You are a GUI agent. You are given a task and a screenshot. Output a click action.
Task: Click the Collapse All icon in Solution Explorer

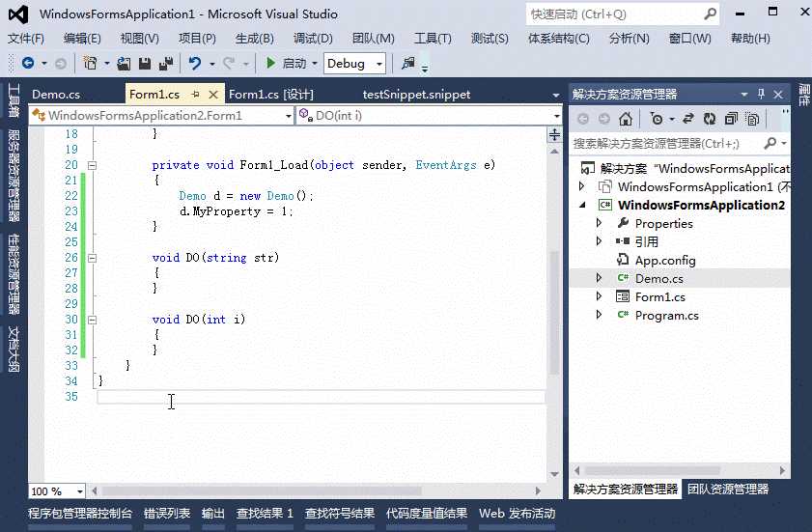click(731, 119)
